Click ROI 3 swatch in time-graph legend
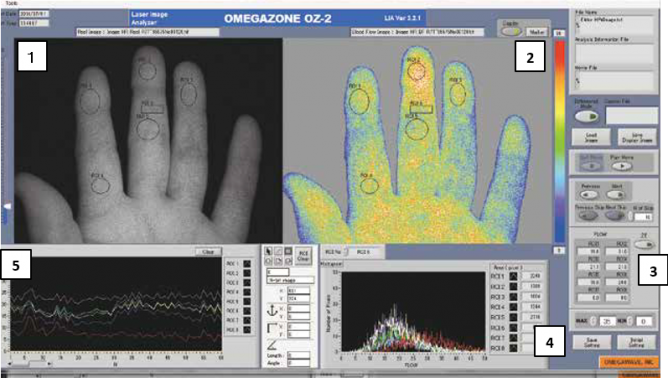 [x=247, y=283]
